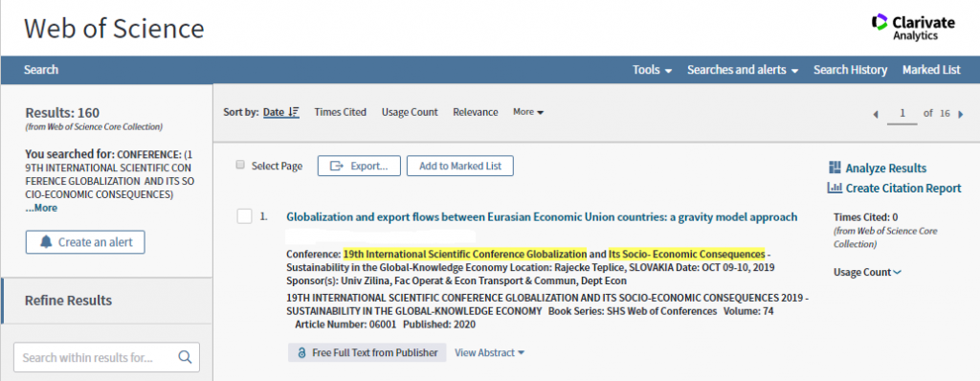Image resolution: width=980 pixels, height=381 pixels.
Task: Click the highlighted 19th International Scientific Conference Globalization text
Action: click(x=465, y=254)
